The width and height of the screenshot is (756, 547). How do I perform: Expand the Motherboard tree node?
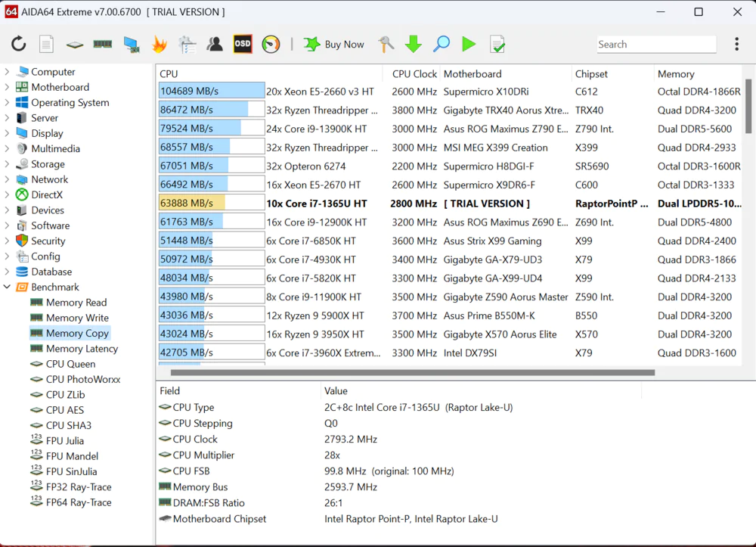click(x=7, y=87)
